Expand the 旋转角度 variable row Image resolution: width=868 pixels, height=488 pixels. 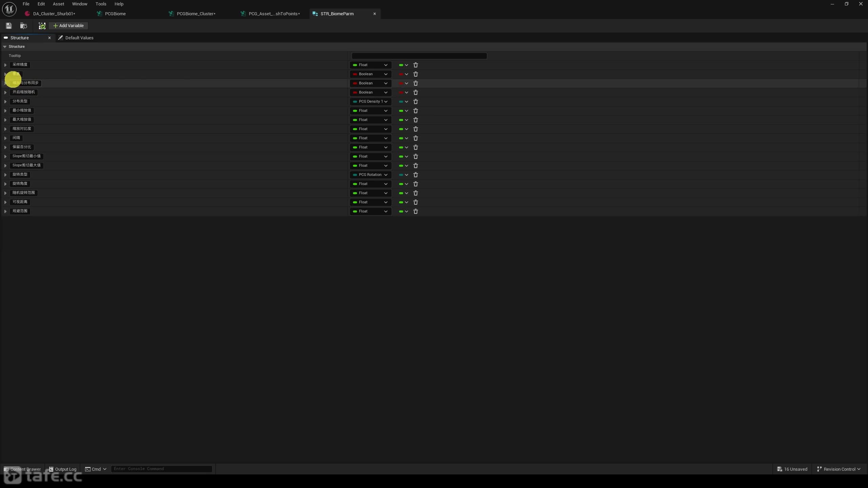pyautogui.click(x=5, y=184)
